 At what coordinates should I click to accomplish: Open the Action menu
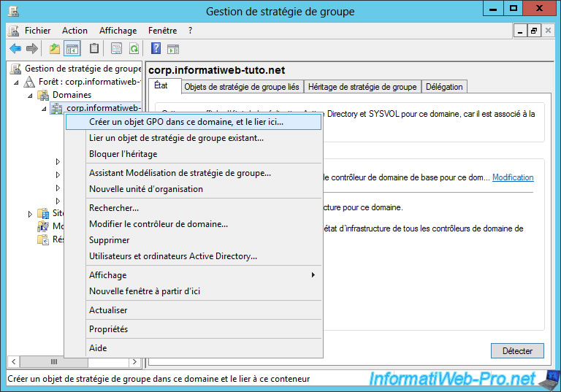coord(75,31)
